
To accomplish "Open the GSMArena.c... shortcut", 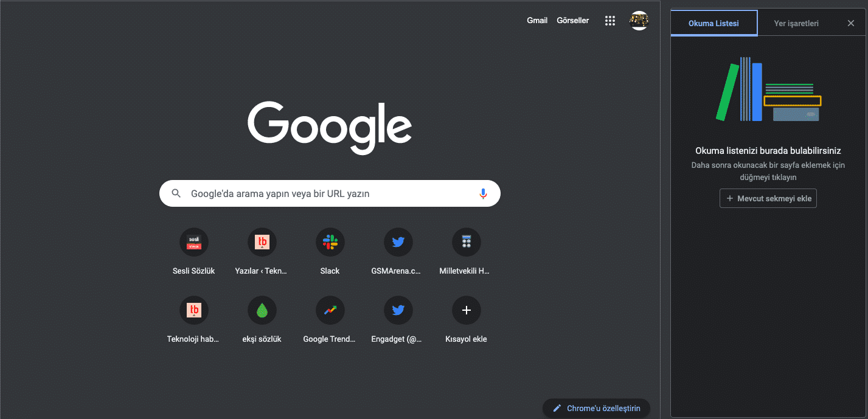I will point(398,252).
